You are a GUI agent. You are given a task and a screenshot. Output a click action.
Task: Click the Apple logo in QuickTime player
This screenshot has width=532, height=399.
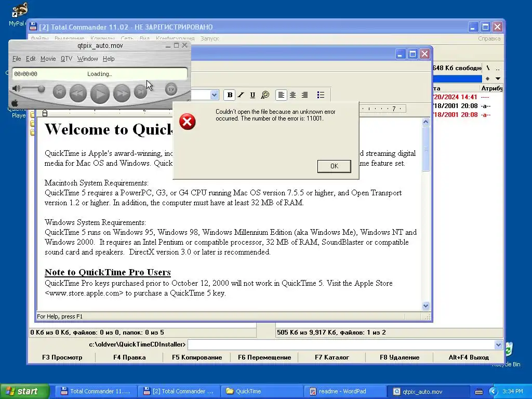click(15, 103)
